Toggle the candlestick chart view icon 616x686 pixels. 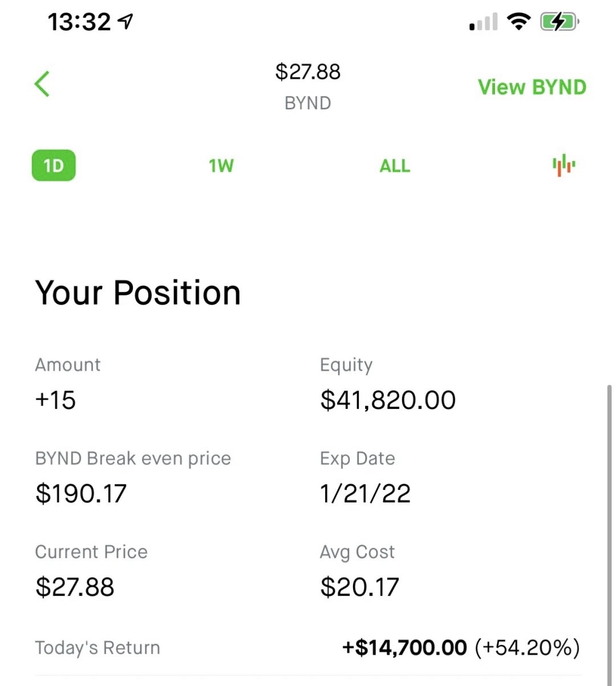pos(564,165)
